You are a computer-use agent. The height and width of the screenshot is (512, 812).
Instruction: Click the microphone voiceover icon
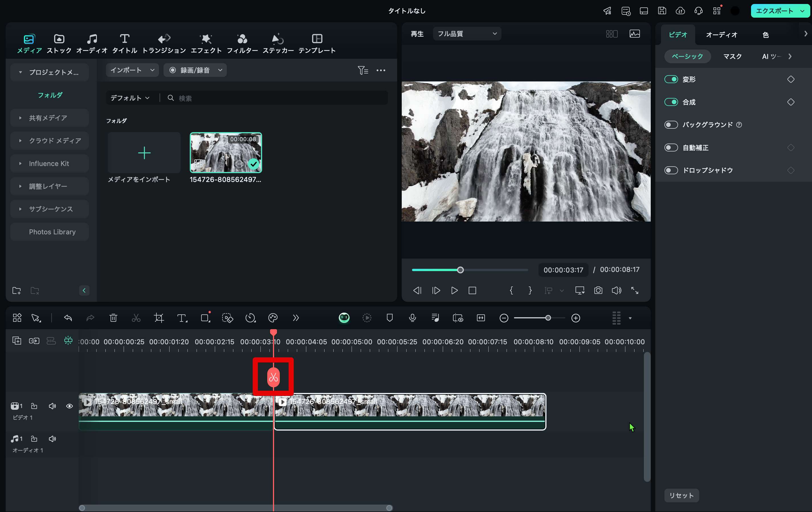[x=412, y=318]
